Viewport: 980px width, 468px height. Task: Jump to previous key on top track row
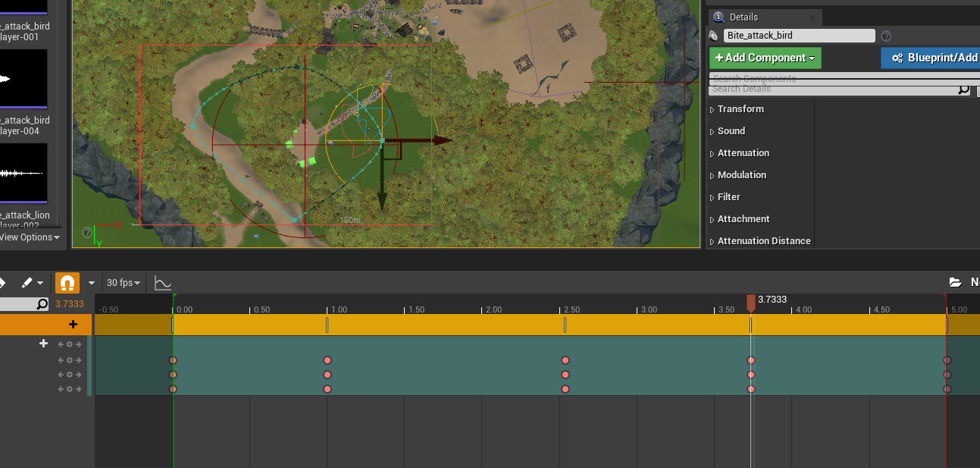[x=61, y=344]
